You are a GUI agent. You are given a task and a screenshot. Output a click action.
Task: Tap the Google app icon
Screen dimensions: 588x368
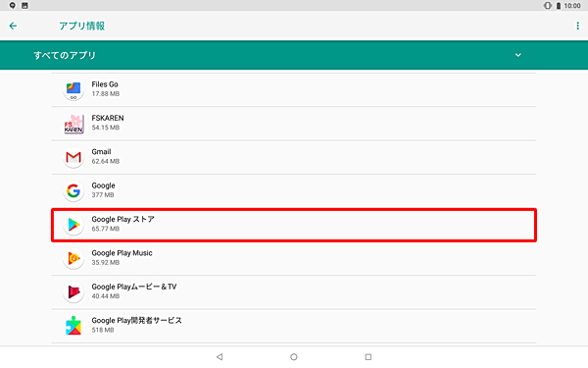click(x=73, y=191)
